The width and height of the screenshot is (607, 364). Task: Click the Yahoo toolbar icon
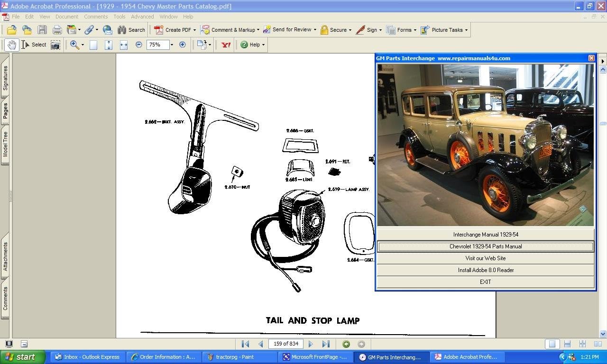coord(226,45)
